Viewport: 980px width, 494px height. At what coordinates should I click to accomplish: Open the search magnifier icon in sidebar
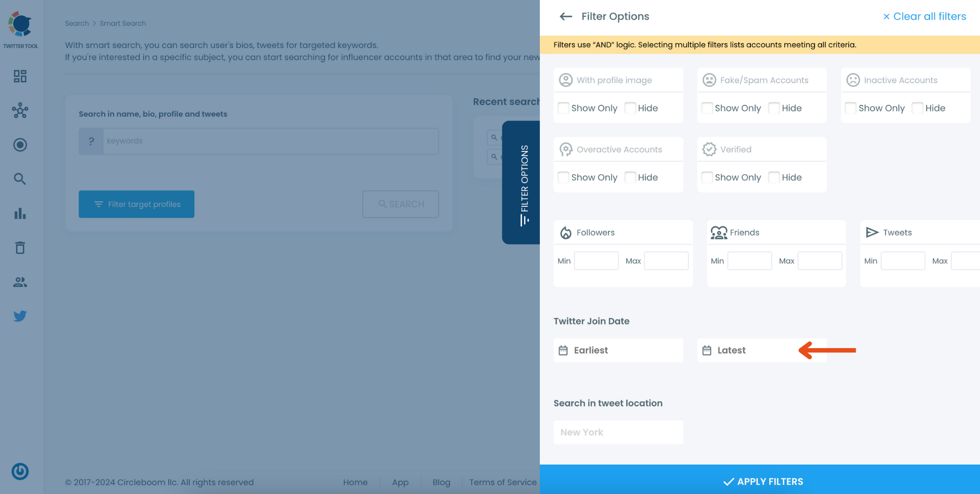click(x=20, y=179)
